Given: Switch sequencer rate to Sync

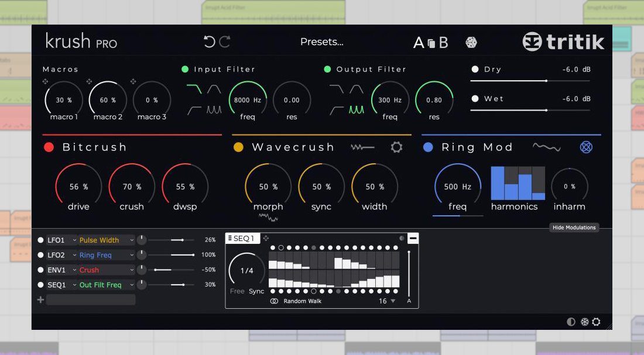Looking at the screenshot, I should [256, 291].
